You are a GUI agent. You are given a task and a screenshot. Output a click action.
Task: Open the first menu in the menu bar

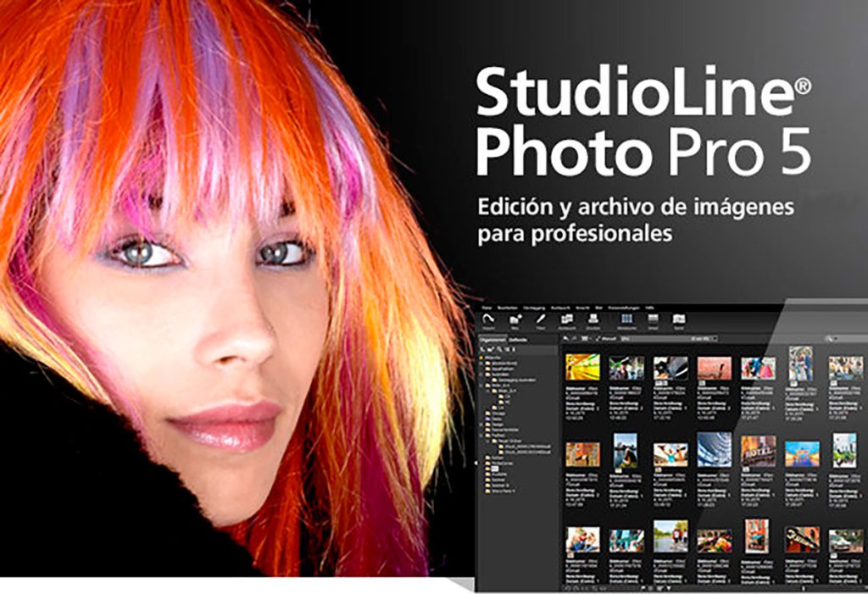pos(486,308)
